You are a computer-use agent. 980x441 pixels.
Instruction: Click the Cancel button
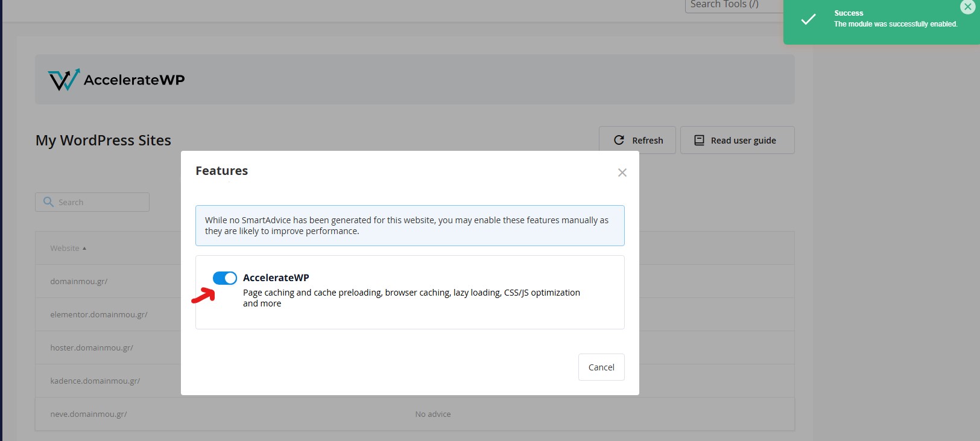point(601,367)
